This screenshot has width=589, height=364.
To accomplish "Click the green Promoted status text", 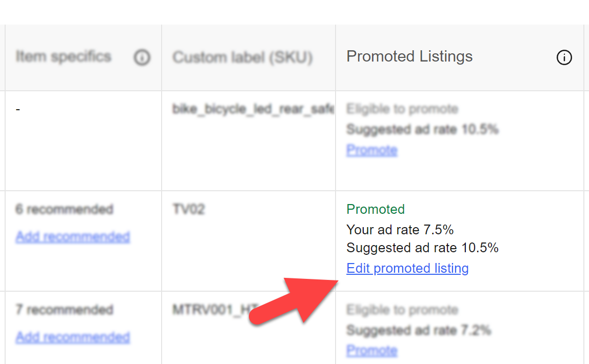I will pyautogui.click(x=376, y=209).
